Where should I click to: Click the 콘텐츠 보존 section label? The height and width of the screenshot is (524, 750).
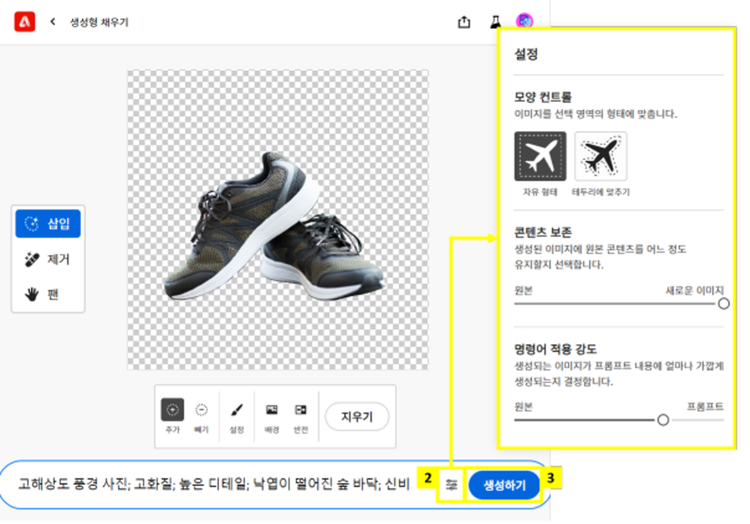(543, 232)
